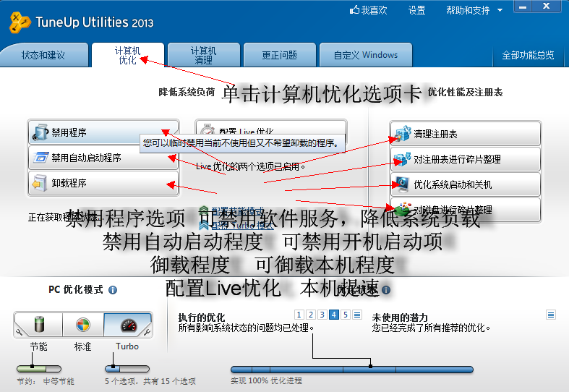Go to the 更正问题 tab
The image size is (569, 392).
tap(279, 55)
